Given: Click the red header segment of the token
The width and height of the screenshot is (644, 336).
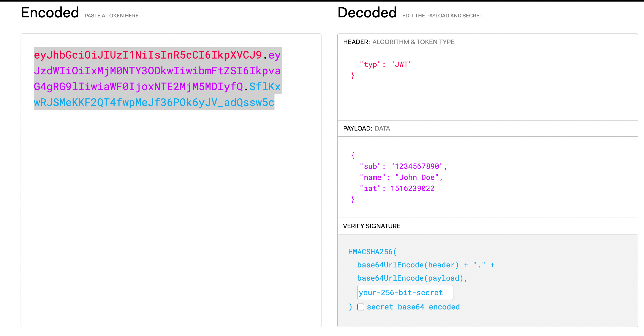Looking at the screenshot, I should coord(148,55).
